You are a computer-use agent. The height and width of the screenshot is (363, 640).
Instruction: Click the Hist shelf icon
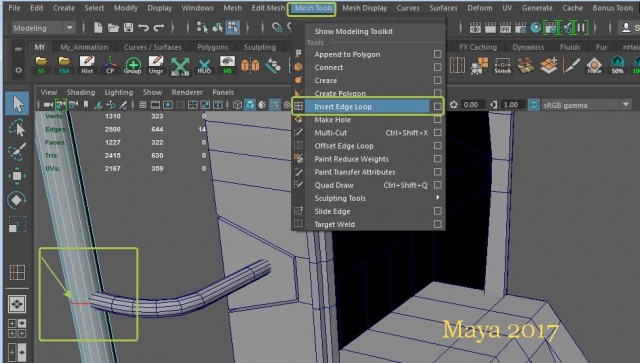87,65
